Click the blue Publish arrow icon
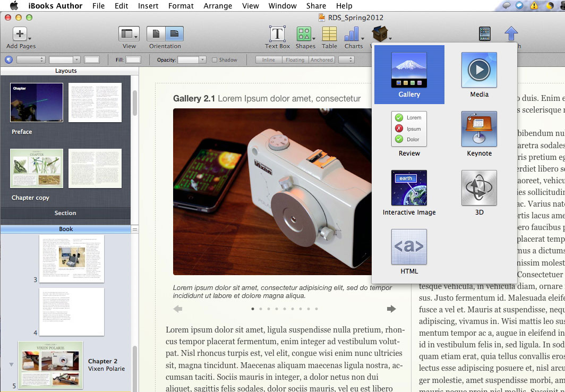 (511, 33)
